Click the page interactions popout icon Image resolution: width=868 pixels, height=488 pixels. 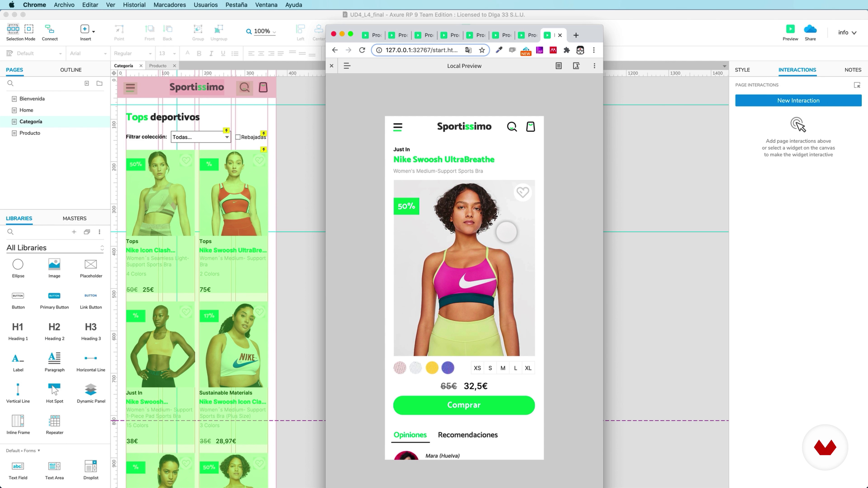point(857,85)
